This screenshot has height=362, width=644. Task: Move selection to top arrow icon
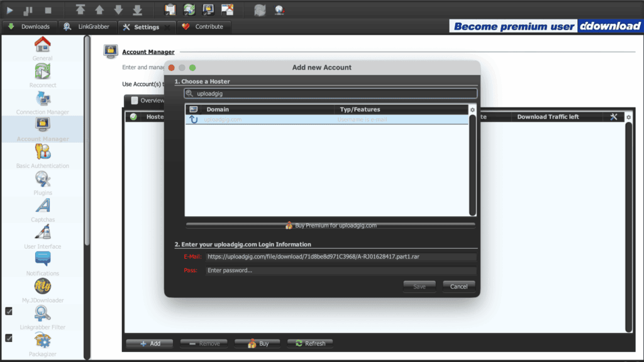coord(80,9)
